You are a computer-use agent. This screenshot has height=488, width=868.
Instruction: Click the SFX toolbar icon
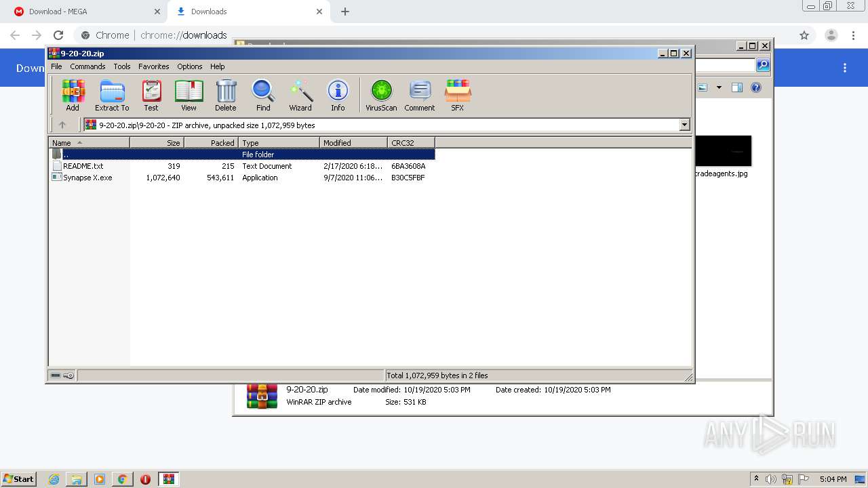(458, 95)
